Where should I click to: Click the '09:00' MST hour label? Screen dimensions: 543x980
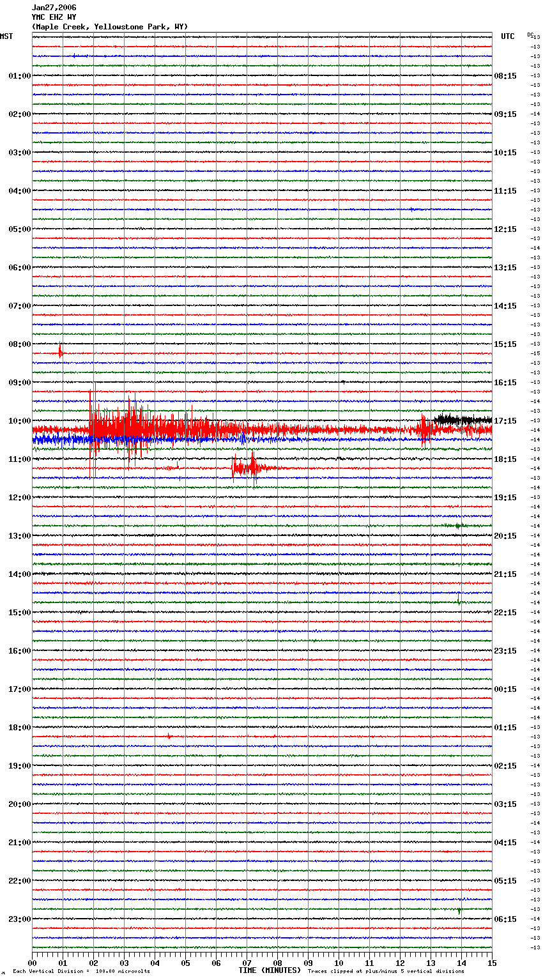click(20, 383)
